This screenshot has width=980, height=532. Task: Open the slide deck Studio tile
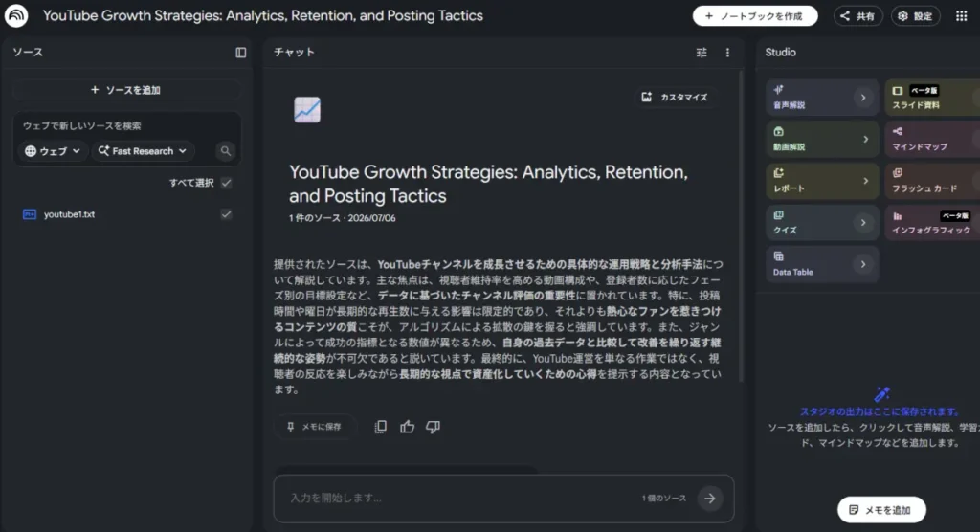[x=932, y=98]
